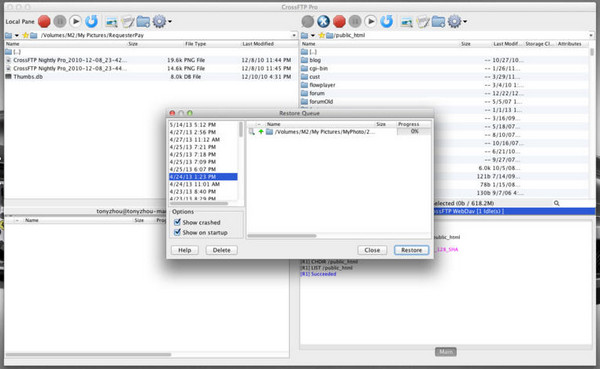
Task: Click the new folder icon in the remote toolbar
Action: pyautogui.click(x=438, y=21)
